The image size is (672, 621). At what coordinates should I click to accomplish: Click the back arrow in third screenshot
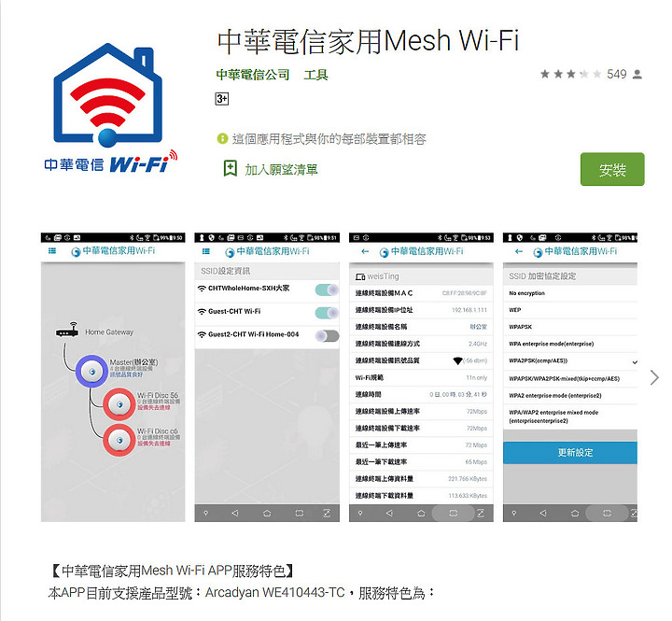click(365, 252)
